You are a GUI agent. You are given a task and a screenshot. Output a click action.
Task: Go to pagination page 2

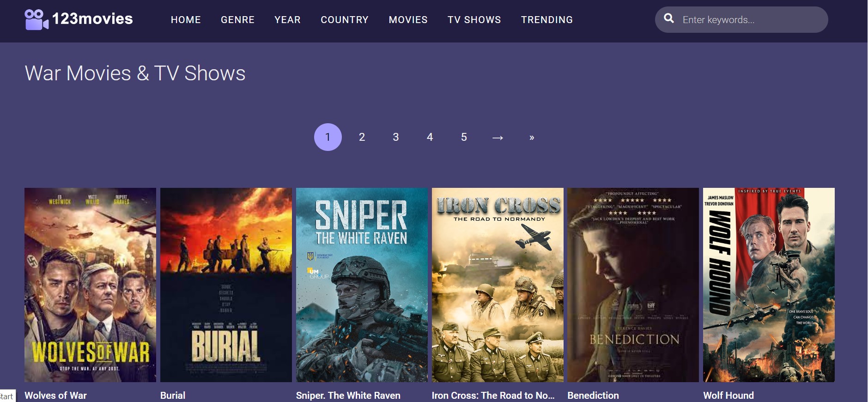pyautogui.click(x=362, y=137)
